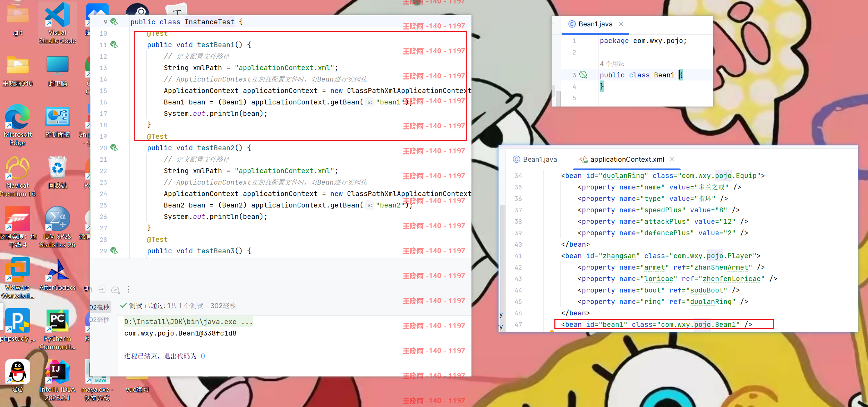Click property name="speedPlus" line
This screenshot has height=407, width=868.
click(x=658, y=210)
